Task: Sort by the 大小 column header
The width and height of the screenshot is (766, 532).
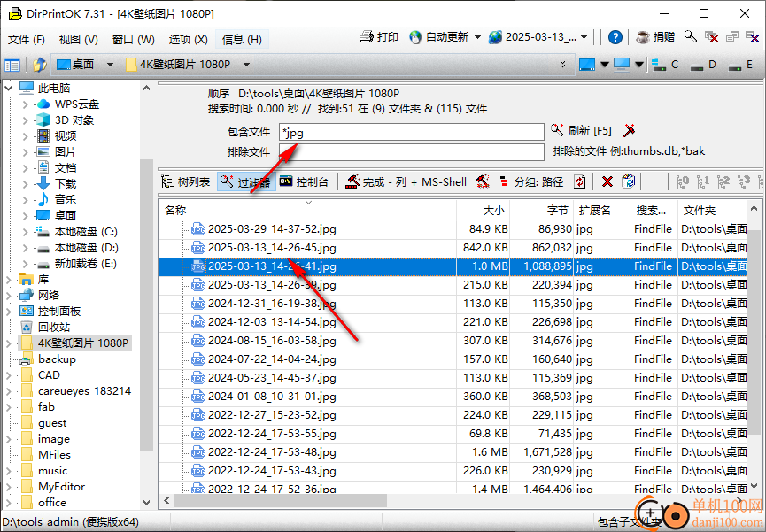Action: [484, 210]
